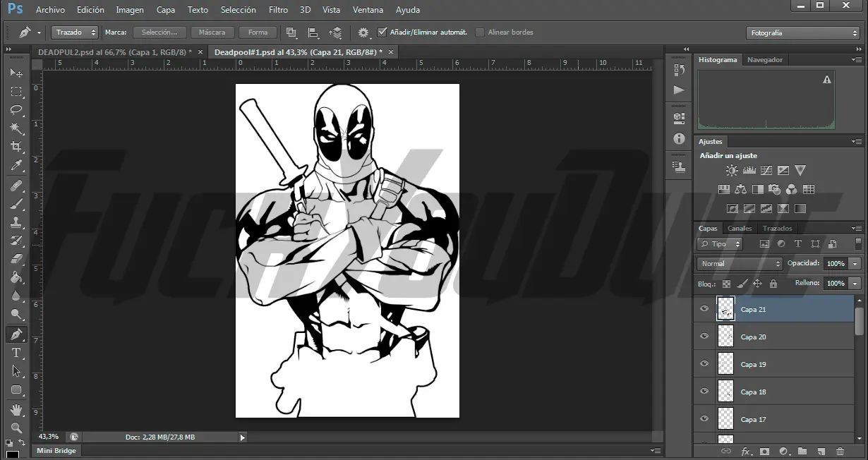Open the Fotografía workspace dropdown
This screenshot has height=460, width=868.
click(802, 32)
